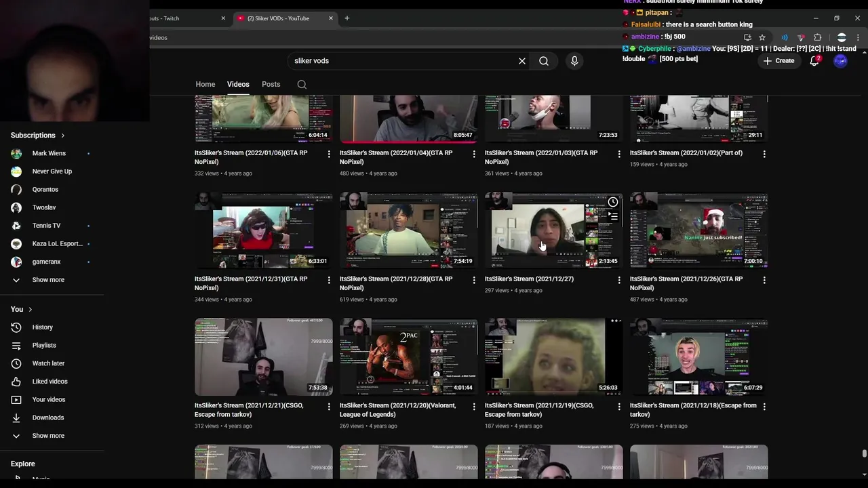Open the 2021/12/20 2PAC thumbnail video
Viewport: 868px width, 488px height.
(x=408, y=357)
